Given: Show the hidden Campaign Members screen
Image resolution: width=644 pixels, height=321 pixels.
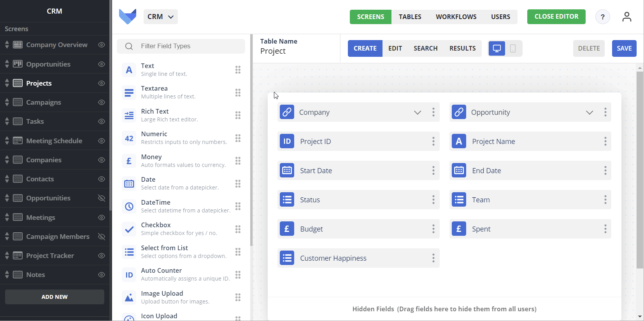Looking at the screenshot, I should (x=102, y=237).
